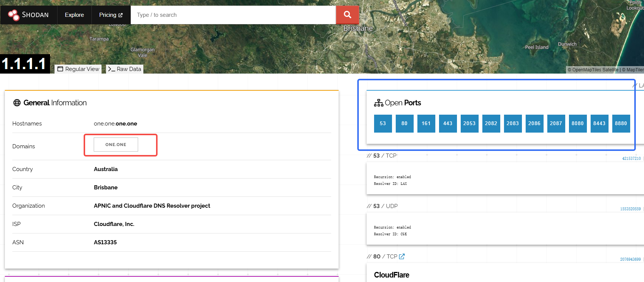Jump to open port 2053
This screenshot has height=282, width=644.
469,124
